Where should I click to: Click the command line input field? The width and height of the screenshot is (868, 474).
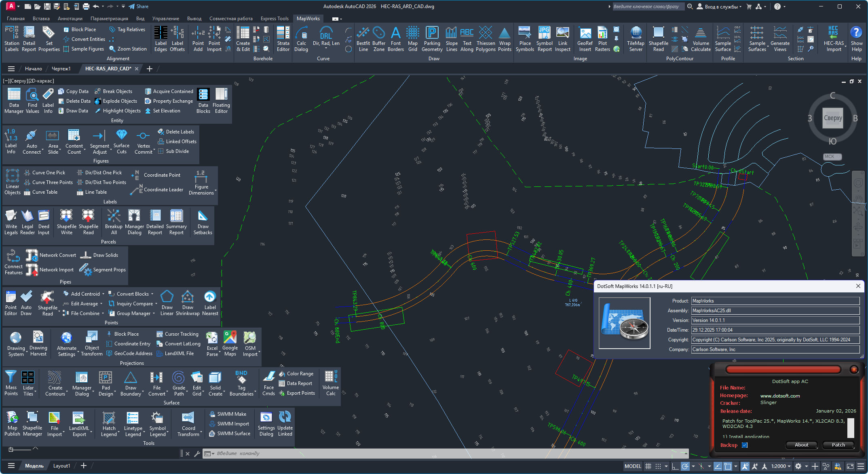pyautogui.click(x=445, y=453)
